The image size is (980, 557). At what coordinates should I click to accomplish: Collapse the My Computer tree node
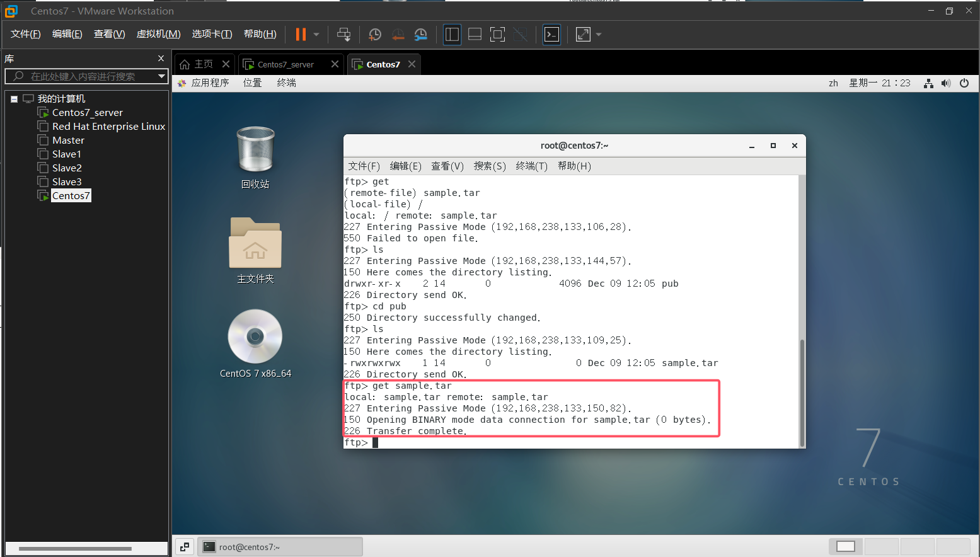click(14, 99)
